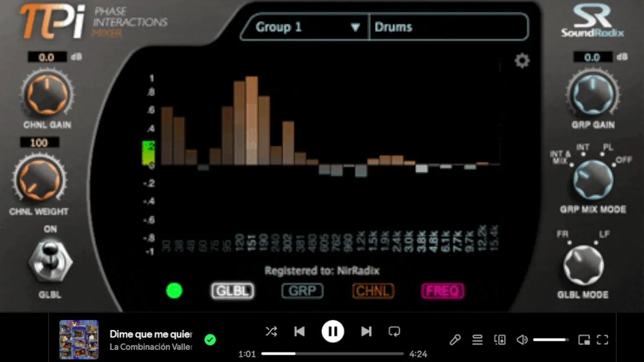
Task: Select the channel weight 100 value field
Action: 39,143
